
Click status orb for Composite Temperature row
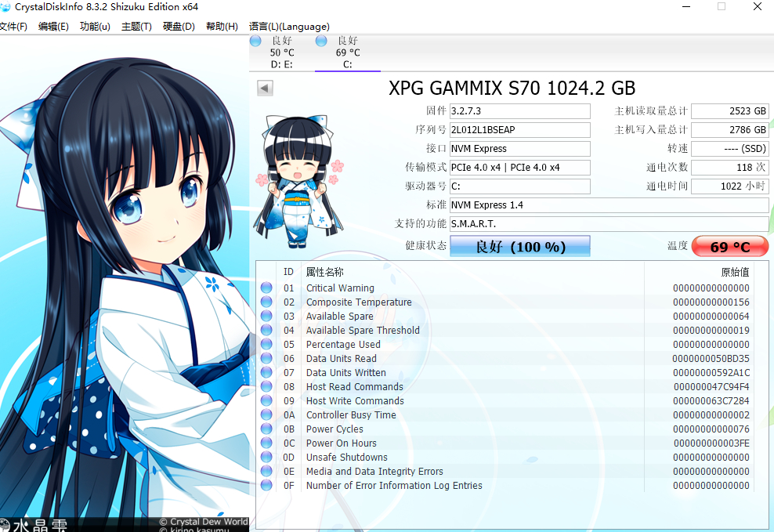(x=266, y=302)
